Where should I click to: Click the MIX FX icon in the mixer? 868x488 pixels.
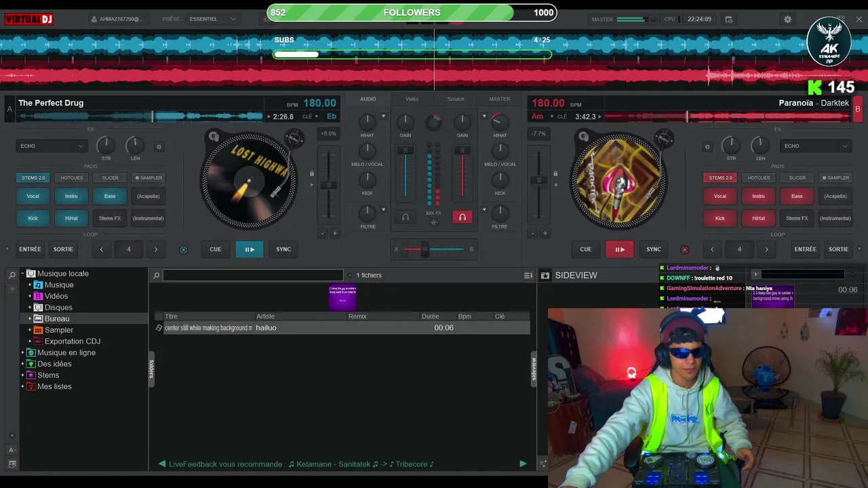pos(434,222)
